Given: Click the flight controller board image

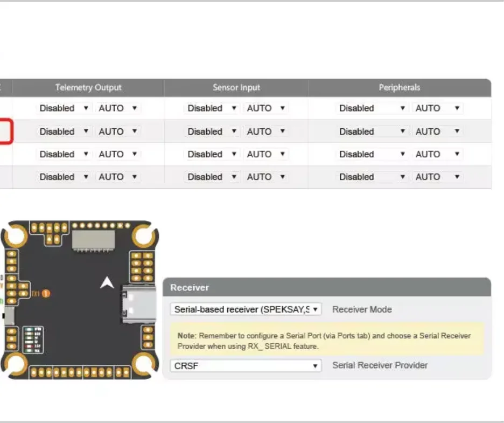Looking at the screenshot, I should click(x=80, y=300).
